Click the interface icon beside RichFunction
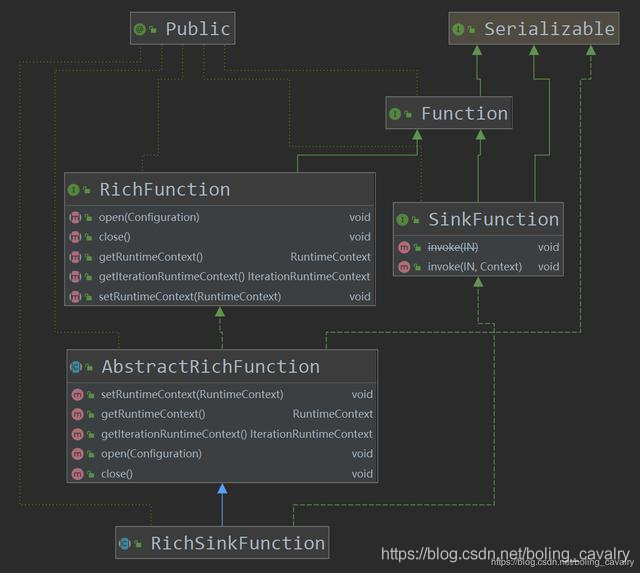 tap(73, 190)
